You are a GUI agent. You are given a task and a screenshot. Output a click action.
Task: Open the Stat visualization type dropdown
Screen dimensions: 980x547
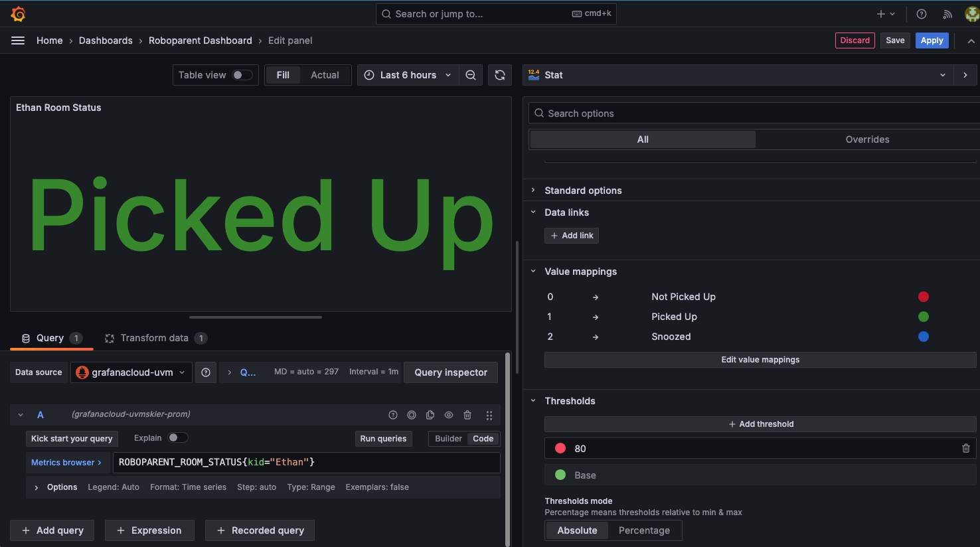[x=738, y=75]
